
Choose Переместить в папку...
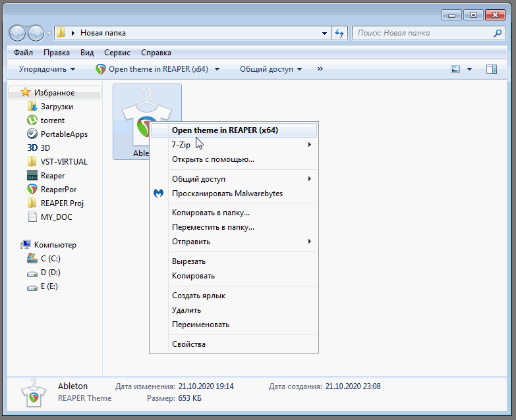click(234, 227)
